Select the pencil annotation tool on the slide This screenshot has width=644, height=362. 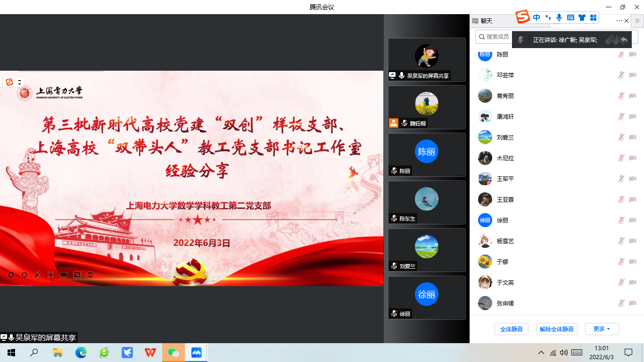[x=37, y=275]
